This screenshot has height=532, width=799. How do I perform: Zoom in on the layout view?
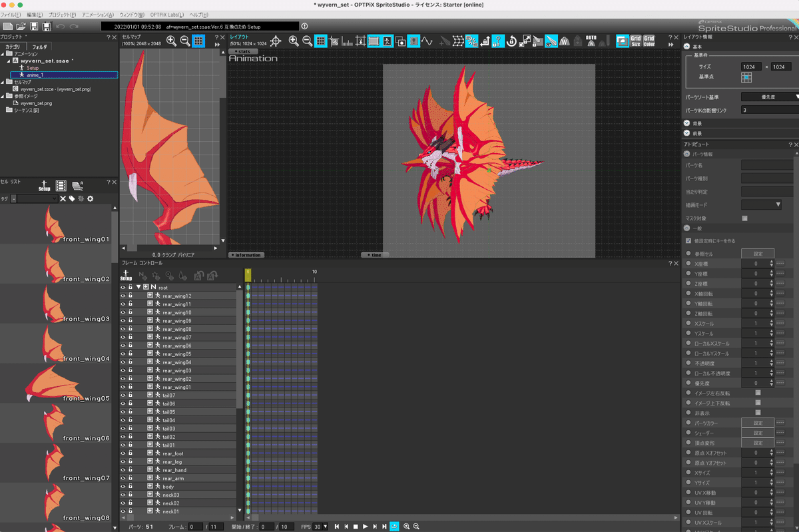pos(294,41)
